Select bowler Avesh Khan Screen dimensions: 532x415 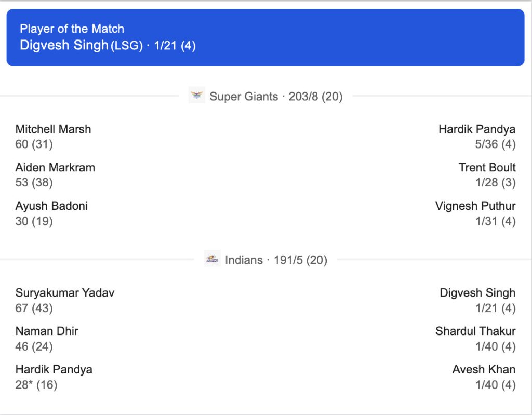click(x=483, y=370)
